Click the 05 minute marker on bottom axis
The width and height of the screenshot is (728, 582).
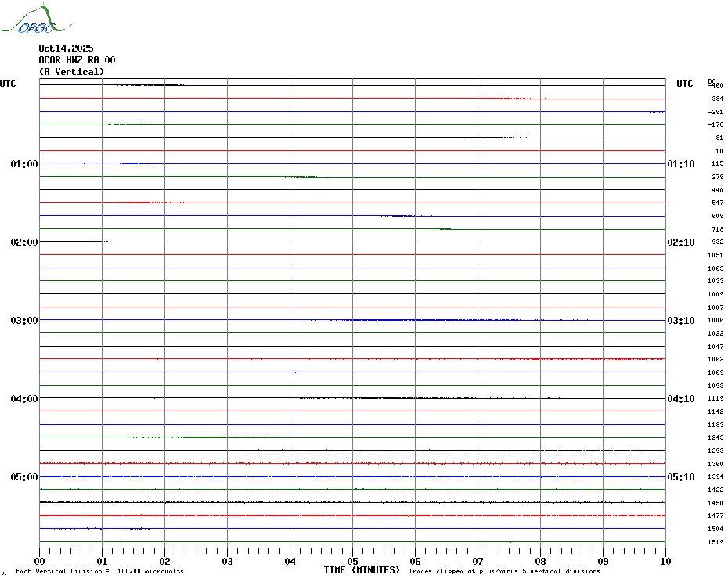pos(352,561)
